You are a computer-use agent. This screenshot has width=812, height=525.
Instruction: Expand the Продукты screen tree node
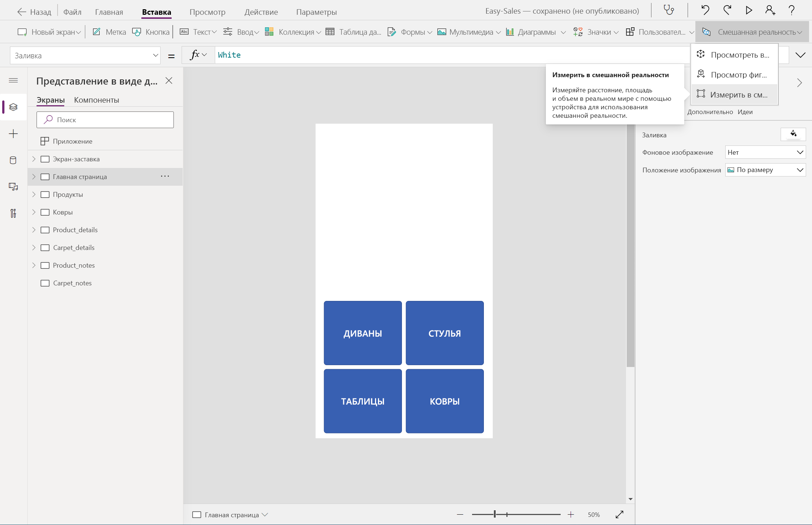[x=34, y=195]
